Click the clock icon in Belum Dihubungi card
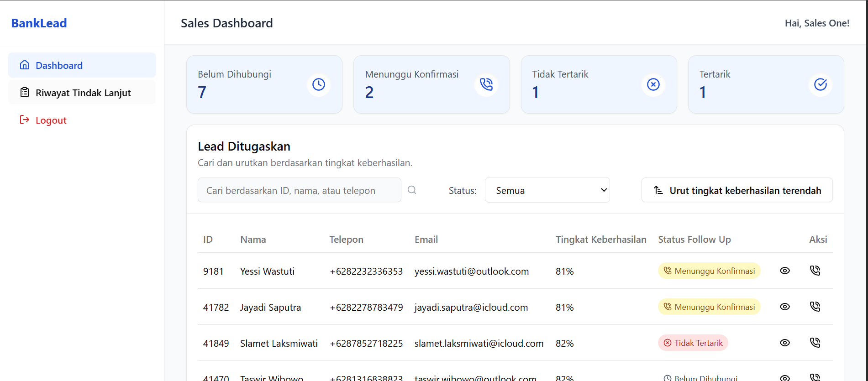 (319, 84)
